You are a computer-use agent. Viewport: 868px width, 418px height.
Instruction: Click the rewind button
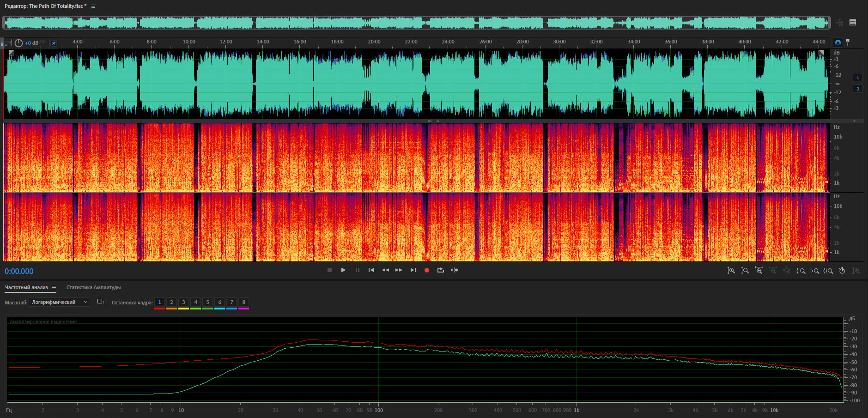(x=385, y=270)
